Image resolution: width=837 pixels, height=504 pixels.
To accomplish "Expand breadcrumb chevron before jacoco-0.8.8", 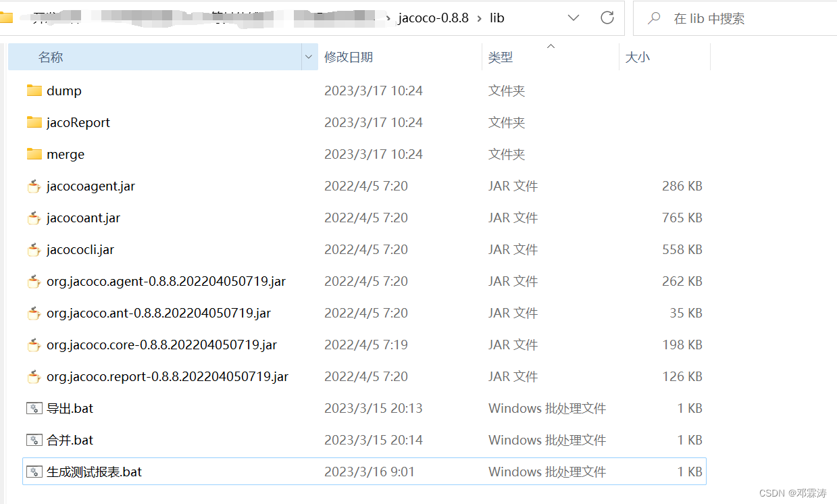I will 389,18.
